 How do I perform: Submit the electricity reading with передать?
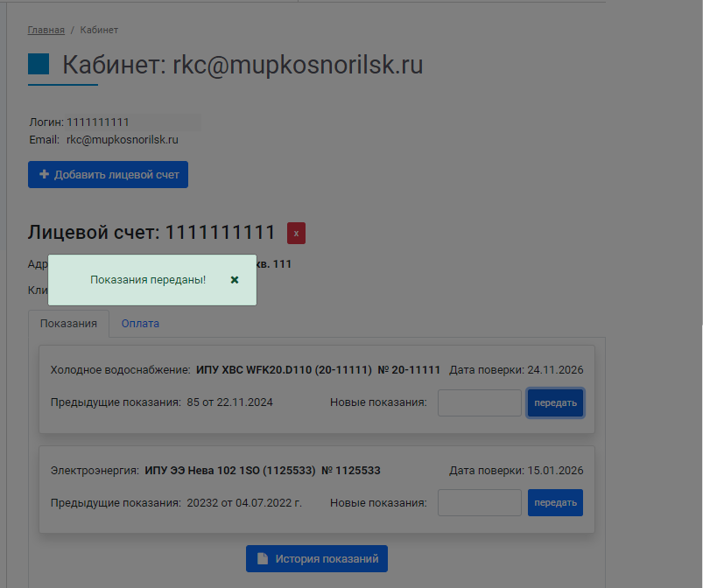pyautogui.click(x=555, y=503)
